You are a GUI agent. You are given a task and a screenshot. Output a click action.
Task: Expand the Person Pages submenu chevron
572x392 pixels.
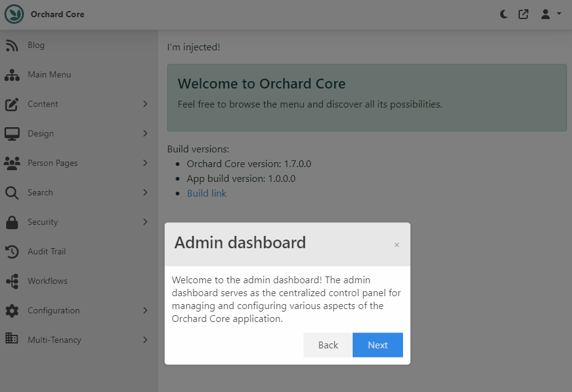145,163
